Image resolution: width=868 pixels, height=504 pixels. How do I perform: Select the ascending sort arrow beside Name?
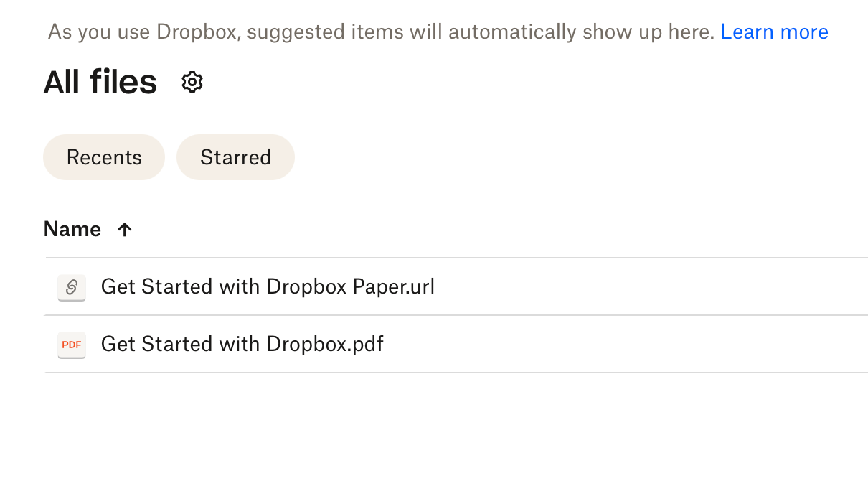124,229
